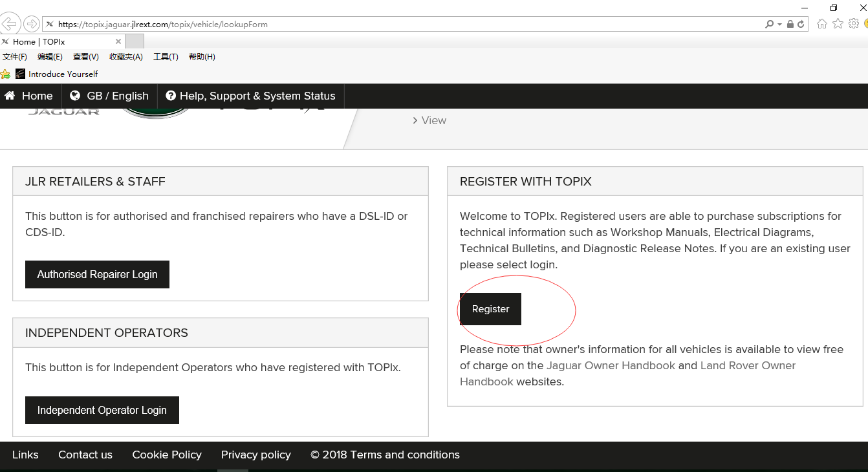Open browser tools gear icon

coord(854,23)
